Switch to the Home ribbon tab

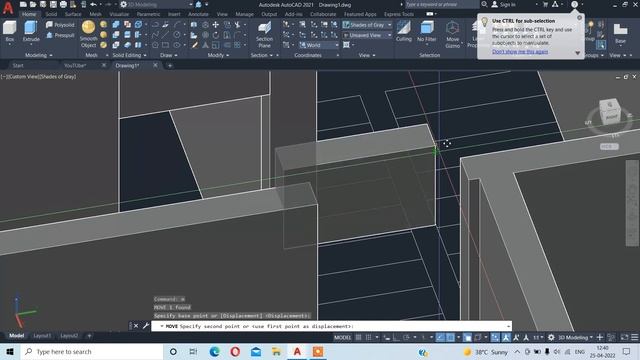(29, 14)
